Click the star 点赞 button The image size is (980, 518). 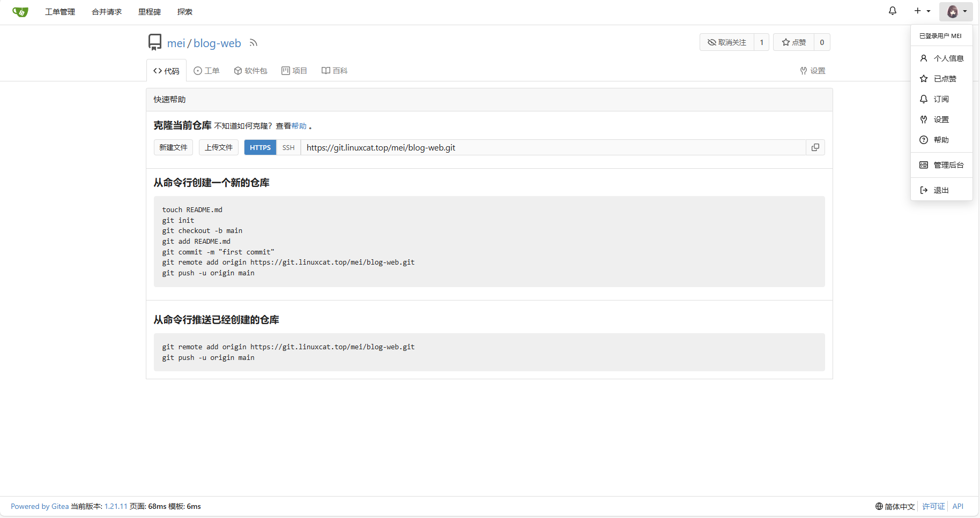(794, 42)
